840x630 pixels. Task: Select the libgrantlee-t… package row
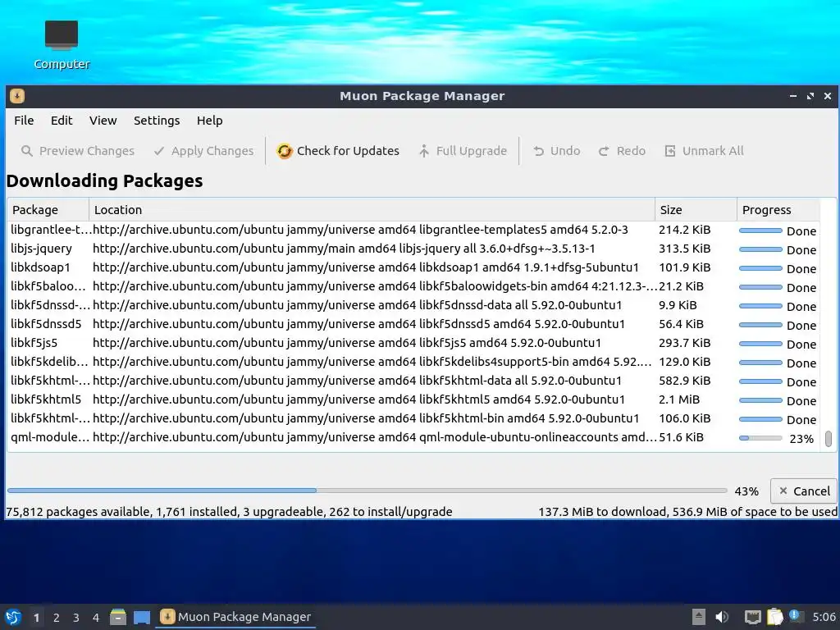tap(413, 230)
